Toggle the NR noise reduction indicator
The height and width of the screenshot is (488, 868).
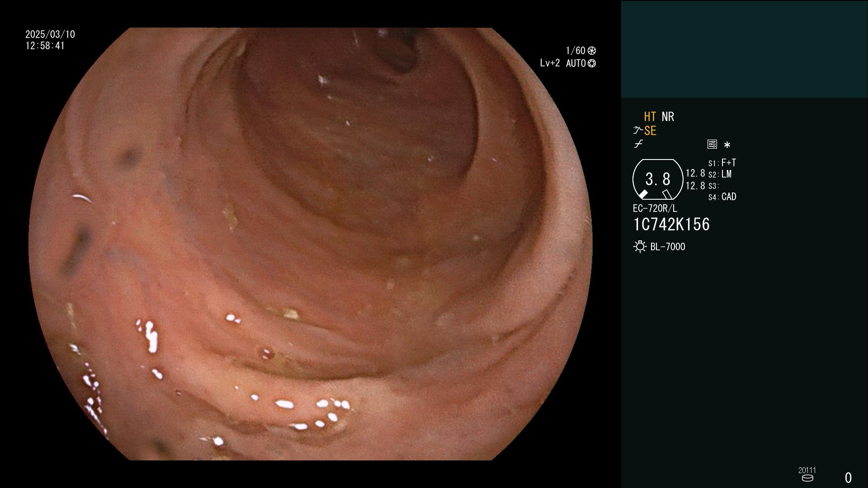668,117
